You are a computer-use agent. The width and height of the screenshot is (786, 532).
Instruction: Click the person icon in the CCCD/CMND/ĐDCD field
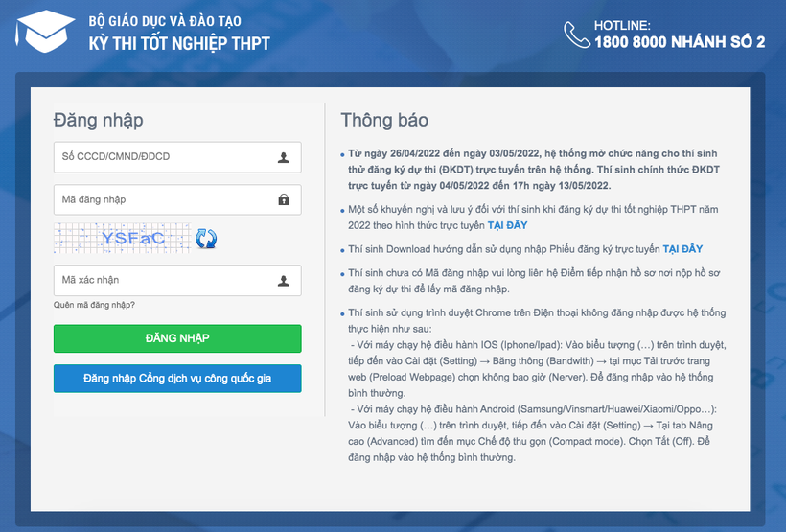[x=284, y=157]
